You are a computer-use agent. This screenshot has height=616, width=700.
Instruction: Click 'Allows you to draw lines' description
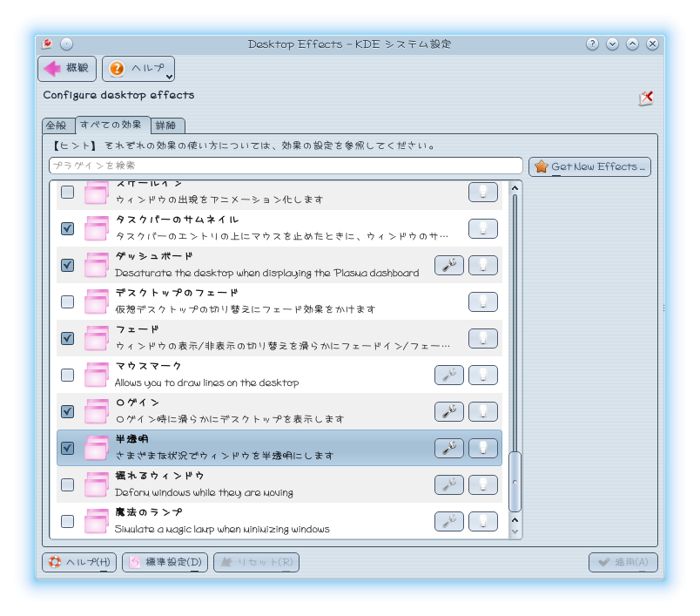tap(206, 382)
